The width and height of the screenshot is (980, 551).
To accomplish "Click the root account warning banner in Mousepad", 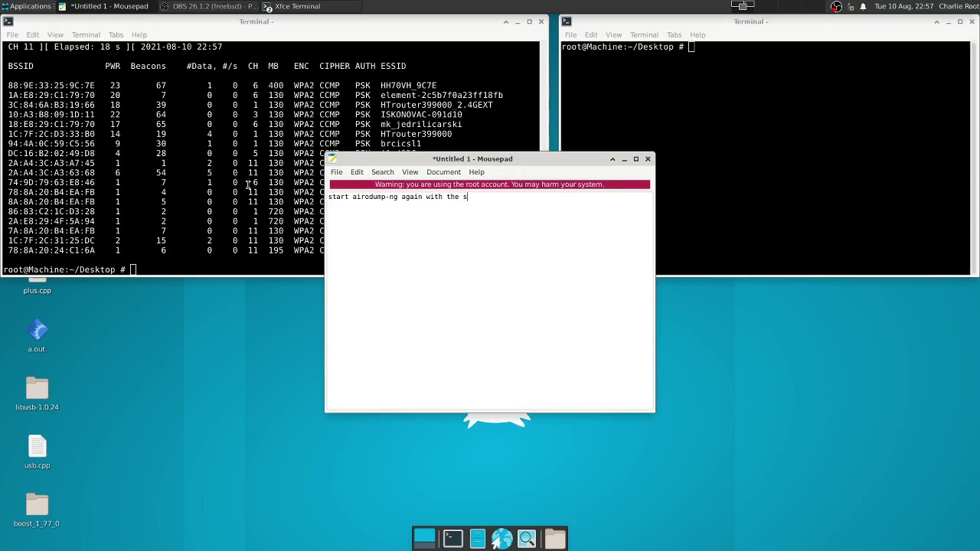I will 489,184.
